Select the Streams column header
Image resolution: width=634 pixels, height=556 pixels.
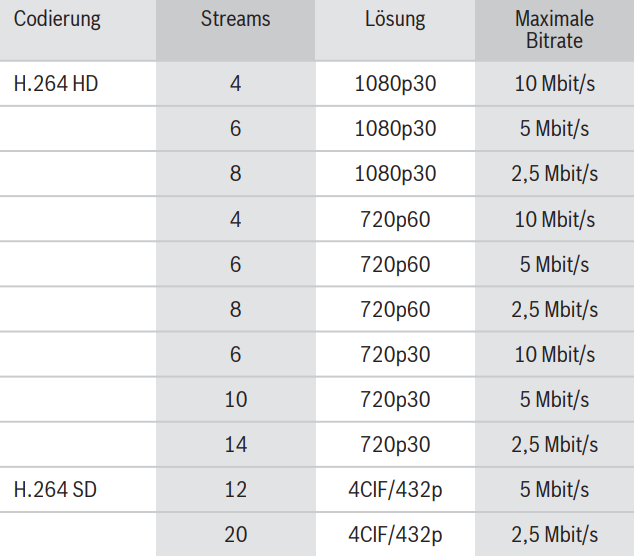(x=235, y=19)
